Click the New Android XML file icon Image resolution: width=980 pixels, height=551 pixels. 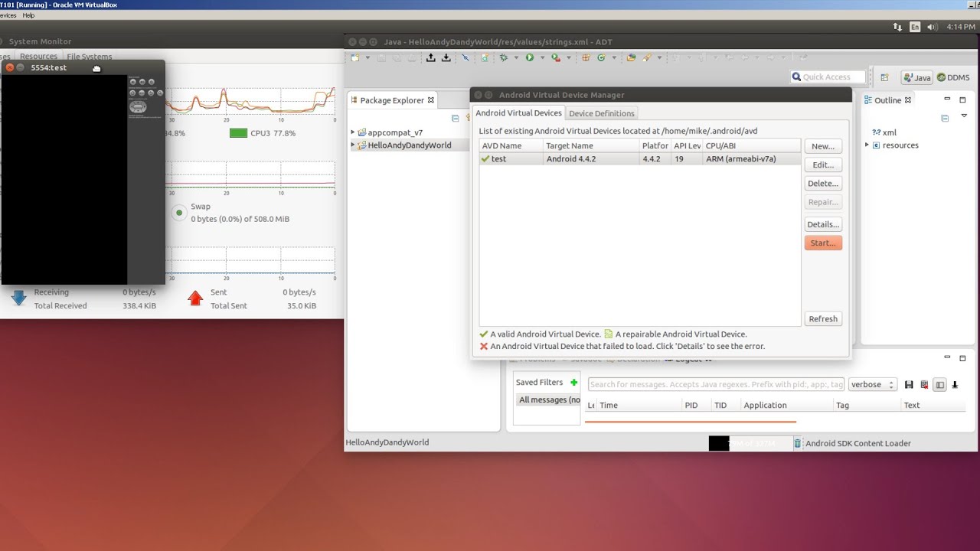coord(485,57)
